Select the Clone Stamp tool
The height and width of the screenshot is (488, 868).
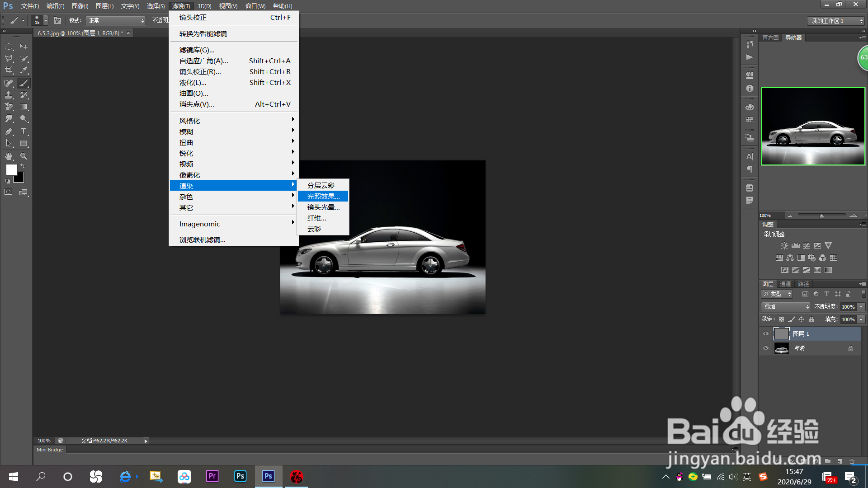(9, 95)
